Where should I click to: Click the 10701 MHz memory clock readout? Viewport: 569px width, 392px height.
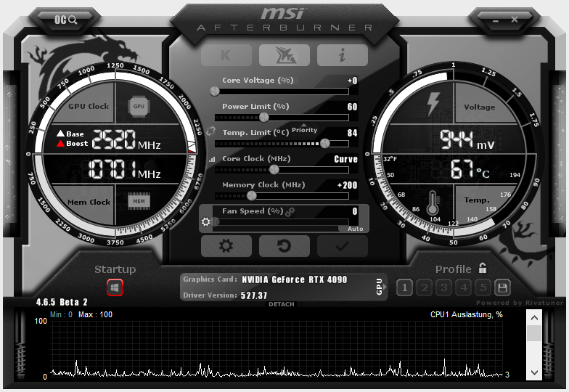(x=124, y=169)
